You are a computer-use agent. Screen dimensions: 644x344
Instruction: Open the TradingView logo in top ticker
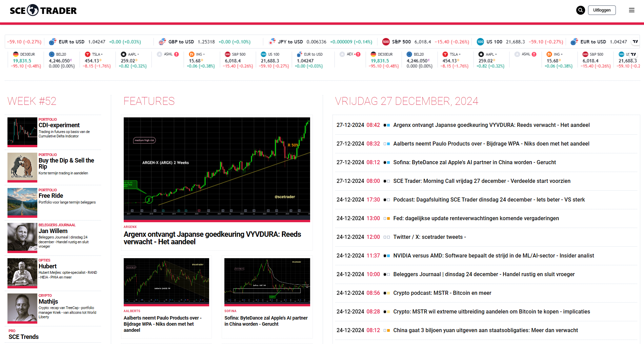pos(635,42)
